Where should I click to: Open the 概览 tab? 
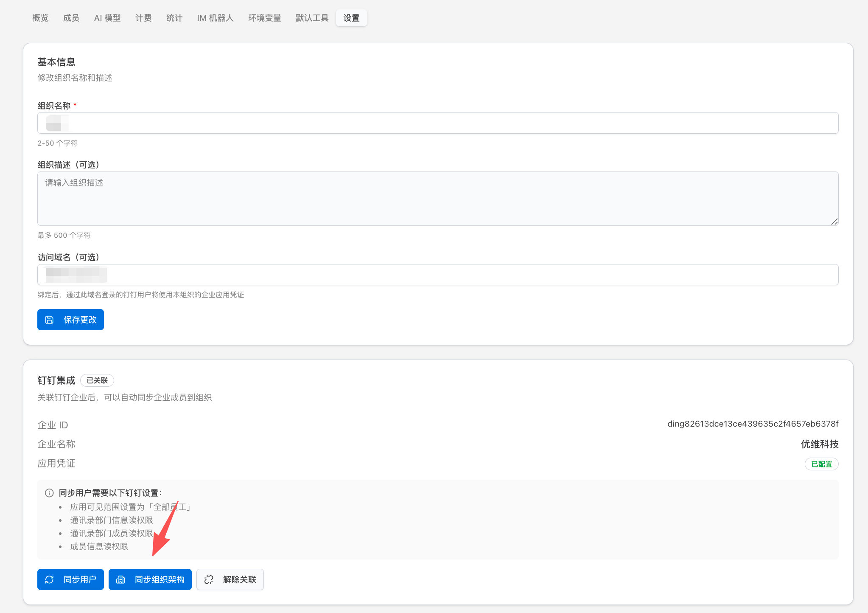[40, 18]
